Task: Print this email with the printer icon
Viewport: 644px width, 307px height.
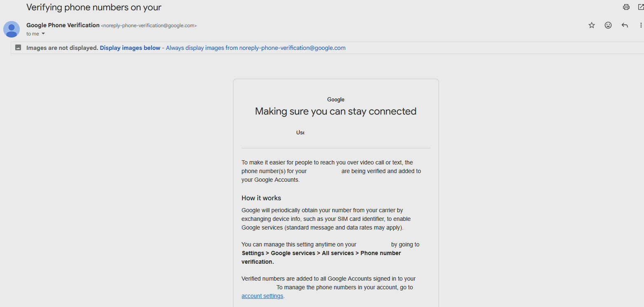Action: tap(626, 7)
